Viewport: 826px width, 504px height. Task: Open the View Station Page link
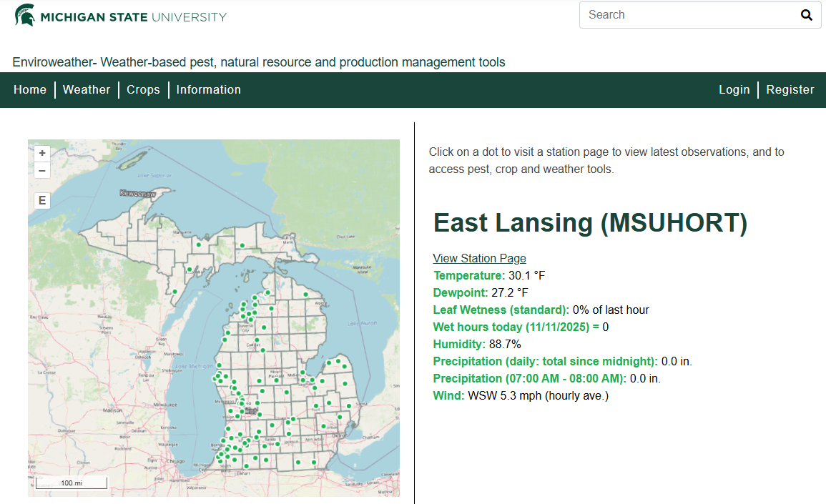pos(479,258)
